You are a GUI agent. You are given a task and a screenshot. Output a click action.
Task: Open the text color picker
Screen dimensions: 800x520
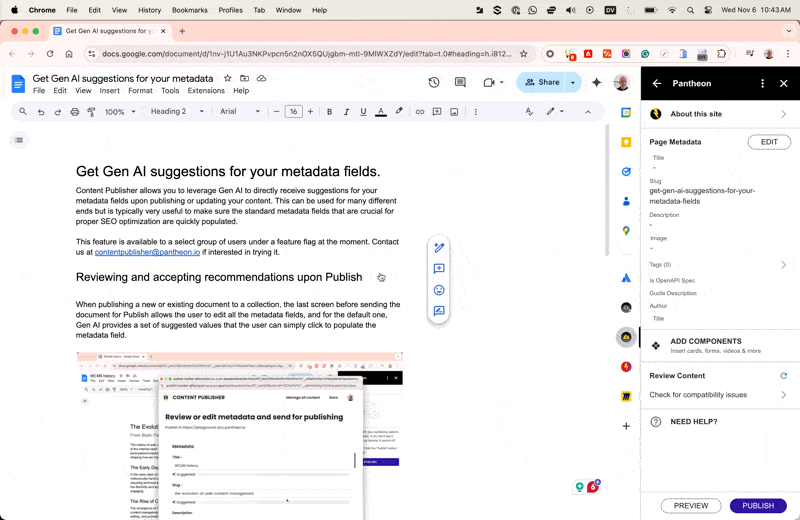[x=381, y=112]
